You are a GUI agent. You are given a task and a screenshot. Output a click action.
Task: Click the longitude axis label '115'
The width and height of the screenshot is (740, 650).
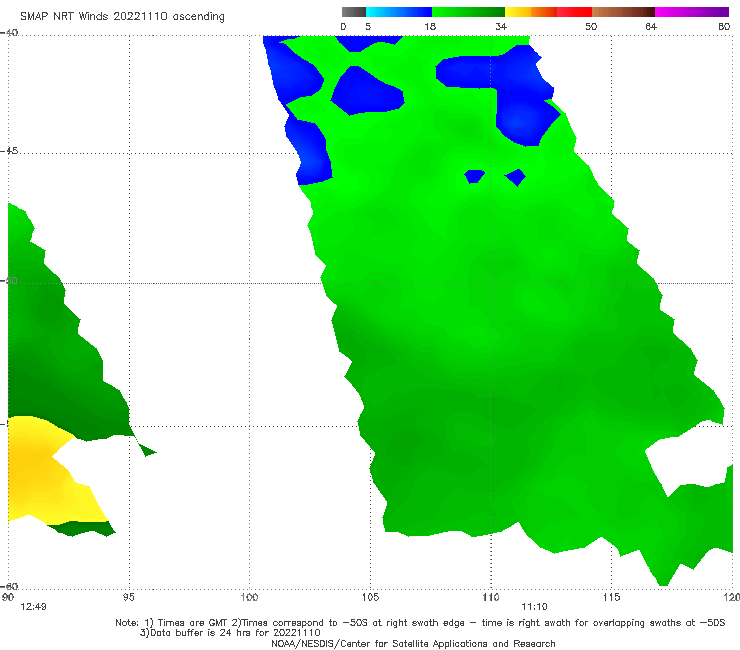(x=611, y=597)
